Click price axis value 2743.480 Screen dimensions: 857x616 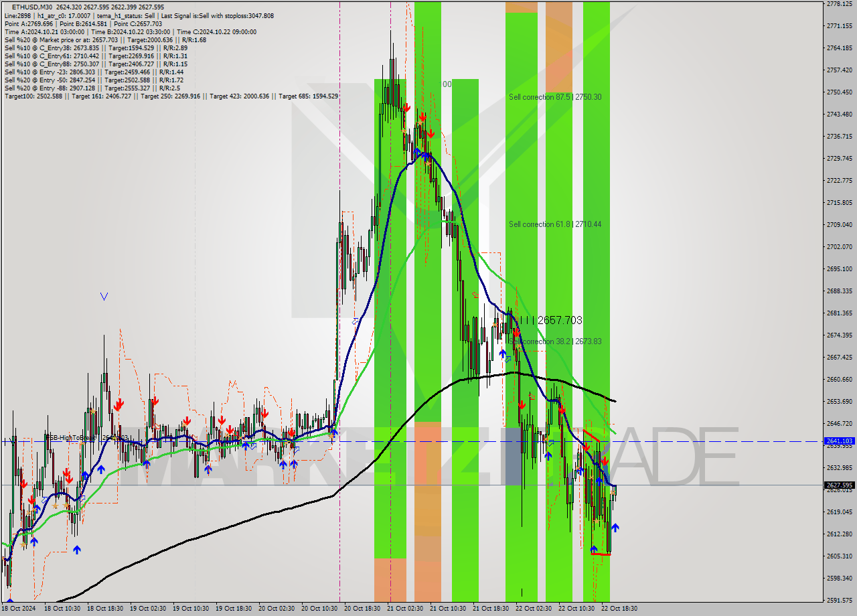tap(839, 114)
